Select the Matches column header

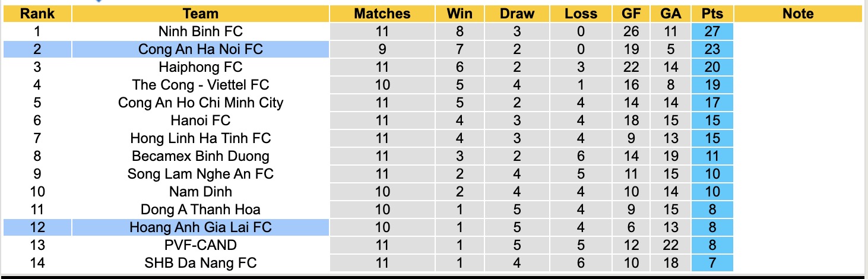(x=382, y=14)
